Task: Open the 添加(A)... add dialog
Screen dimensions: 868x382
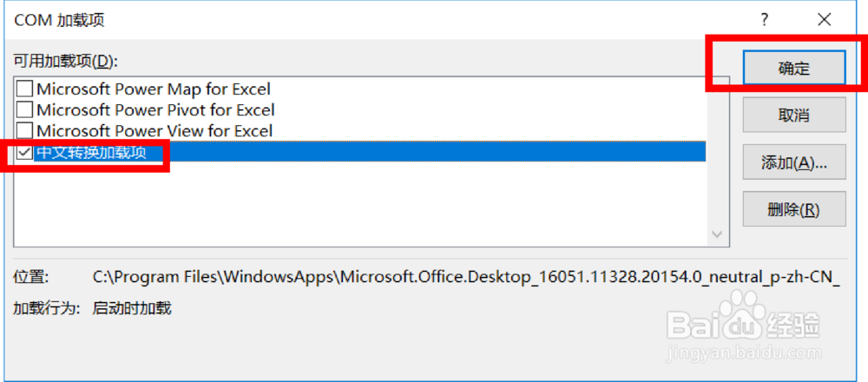Action: (x=793, y=162)
